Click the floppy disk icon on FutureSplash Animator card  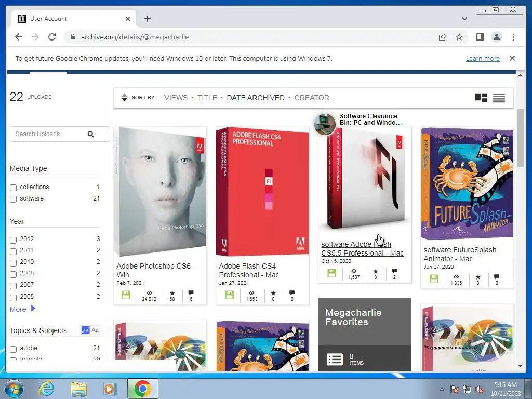click(x=434, y=279)
